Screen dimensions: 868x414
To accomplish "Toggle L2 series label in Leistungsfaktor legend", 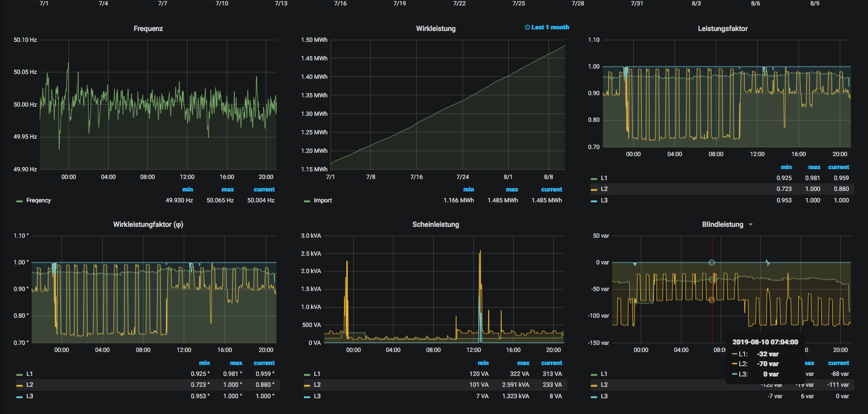I will [604, 189].
